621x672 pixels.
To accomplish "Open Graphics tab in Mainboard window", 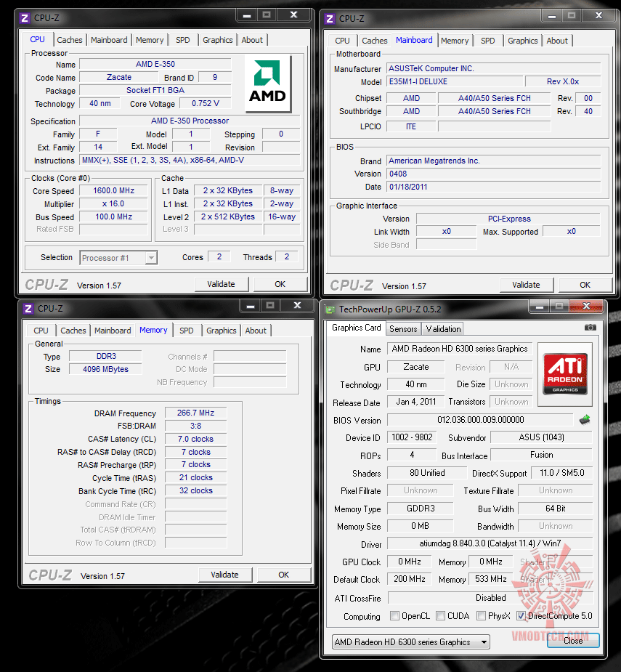I will point(522,41).
